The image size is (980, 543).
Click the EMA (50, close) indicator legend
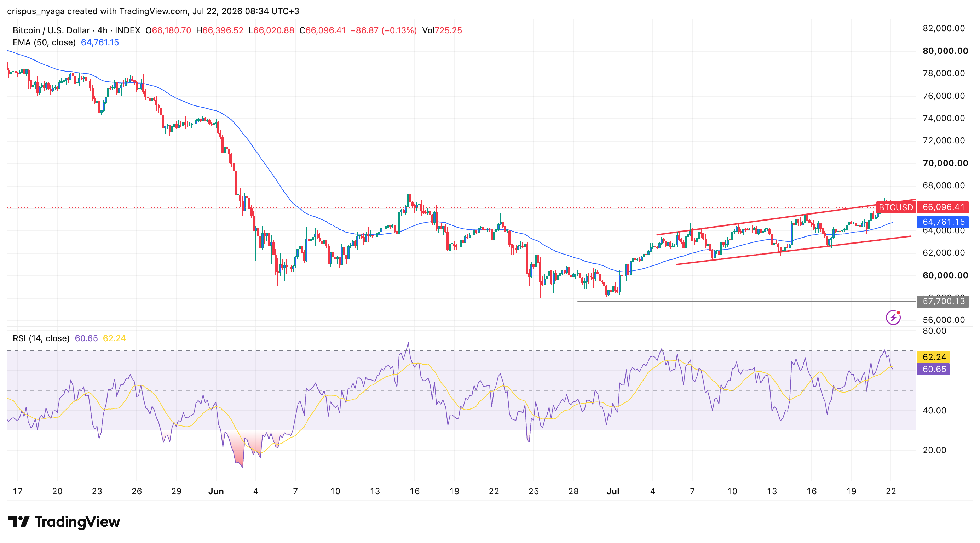44,42
